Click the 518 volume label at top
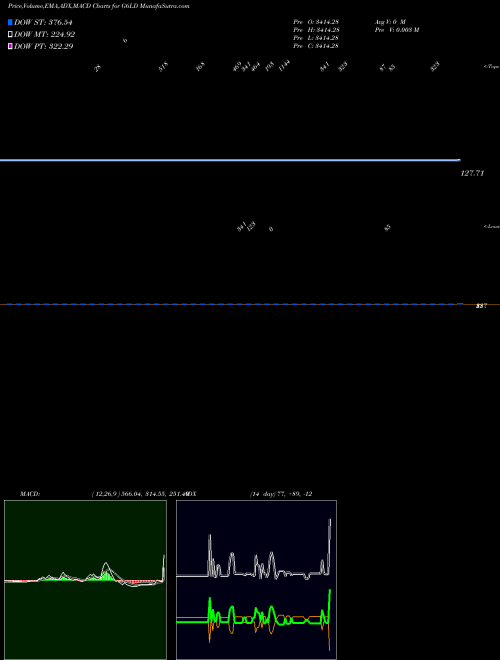The image size is (500, 660). pyautogui.click(x=163, y=67)
